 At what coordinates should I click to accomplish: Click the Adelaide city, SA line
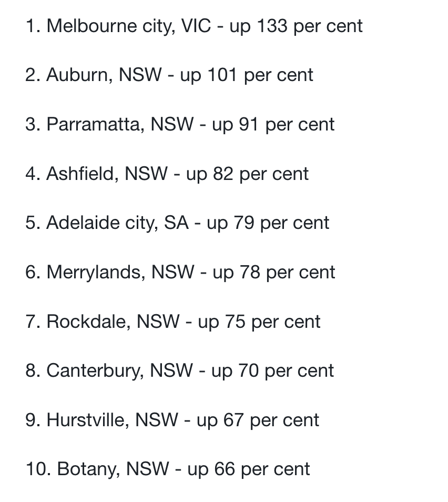pyautogui.click(x=177, y=223)
